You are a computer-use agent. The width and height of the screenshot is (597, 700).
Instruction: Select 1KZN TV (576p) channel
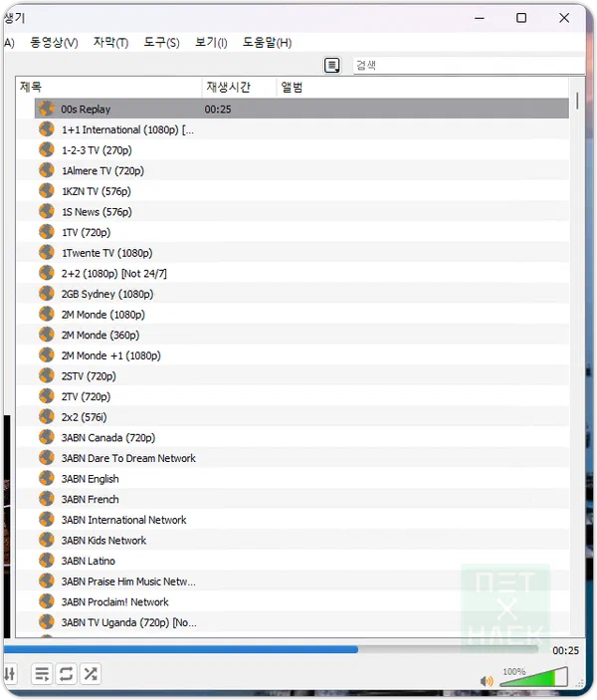point(301,191)
